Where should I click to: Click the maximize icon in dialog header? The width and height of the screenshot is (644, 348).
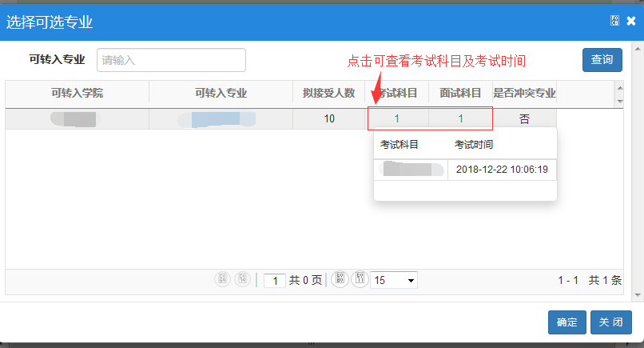point(614,21)
